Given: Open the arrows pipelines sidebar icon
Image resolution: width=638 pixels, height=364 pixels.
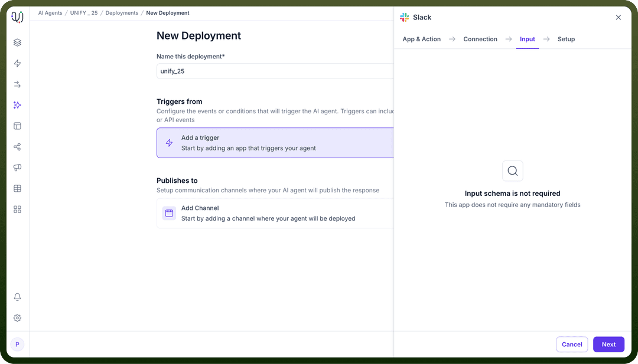Looking at the screenshot, I should 17,84.
